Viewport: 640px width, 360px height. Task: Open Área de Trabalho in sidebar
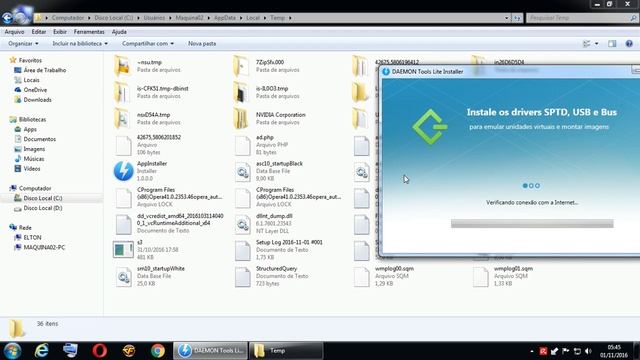[44, 70]
